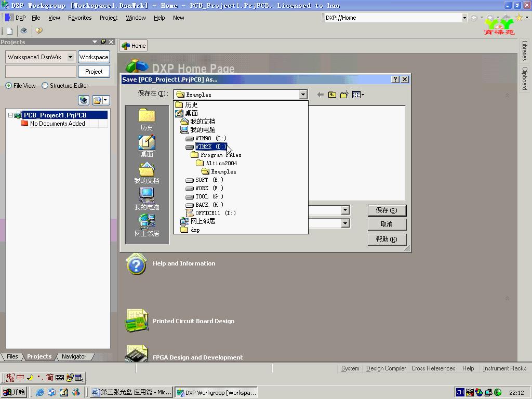Image resolution: width=532 pixels, height=399 pixels.
Task: Click the compile-projects icon in Projects panel
Action: pyautogui.click(x=84, y=100)
